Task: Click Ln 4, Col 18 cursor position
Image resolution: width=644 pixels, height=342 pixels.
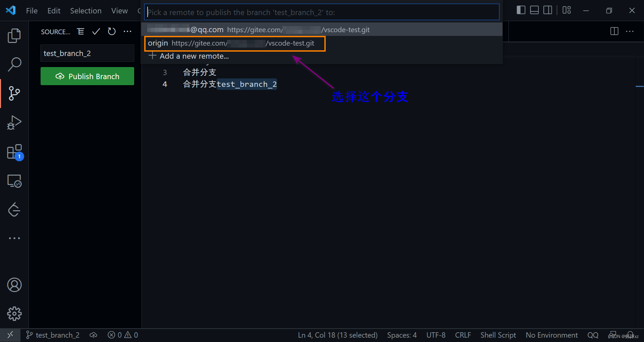Action: [337, 335]
